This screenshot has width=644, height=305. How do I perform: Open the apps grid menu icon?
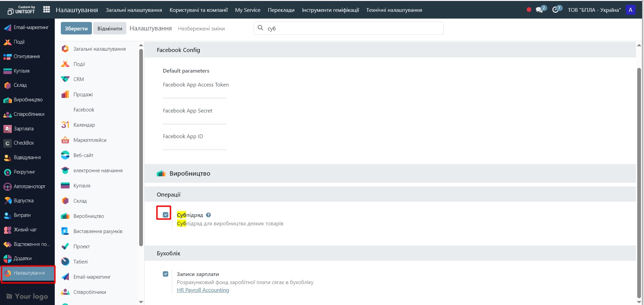point(47,10)
